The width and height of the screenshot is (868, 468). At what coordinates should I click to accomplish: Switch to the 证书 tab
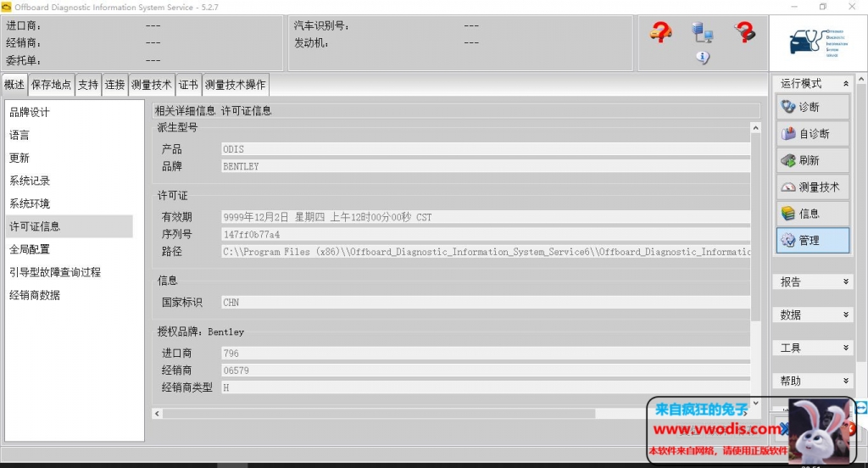pyautogui.click(x=188, y=85)
